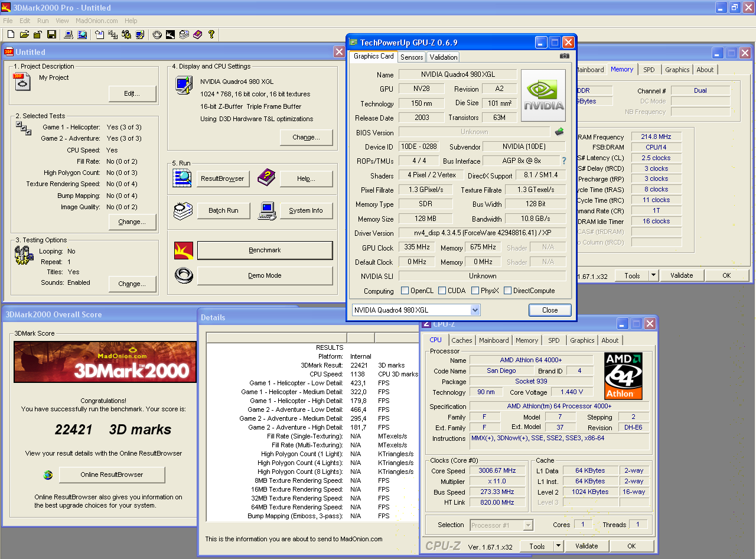Click Change... in Display and CPU Settings

(x=306, y=138)
